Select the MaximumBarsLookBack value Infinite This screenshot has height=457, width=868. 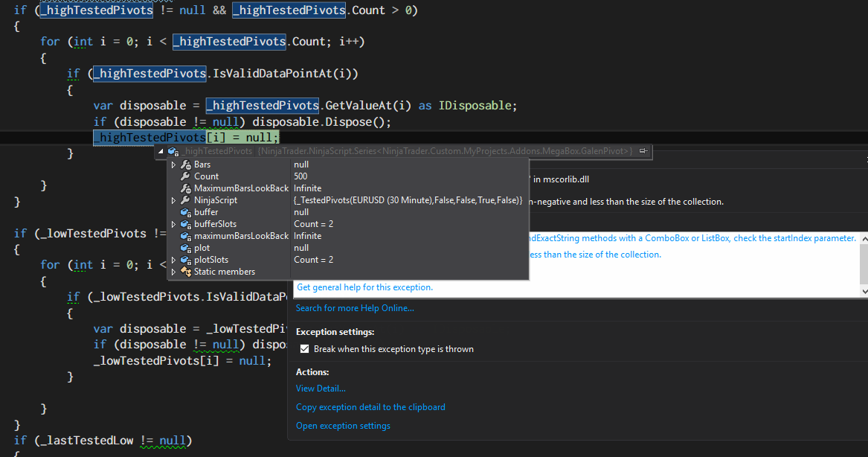tap(307, 188)
